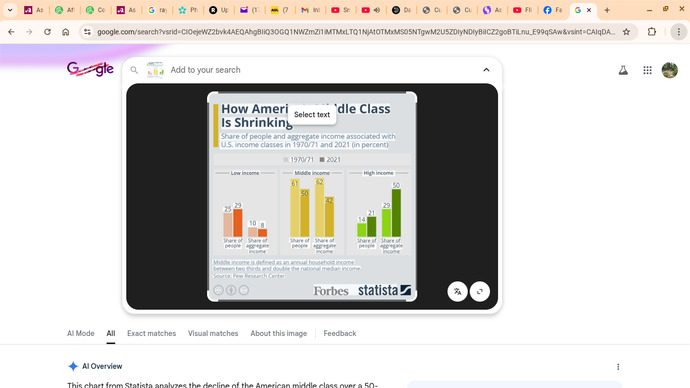Click the Forbes logo in image
Screen dimensions: 690x388
click(330, 291)
